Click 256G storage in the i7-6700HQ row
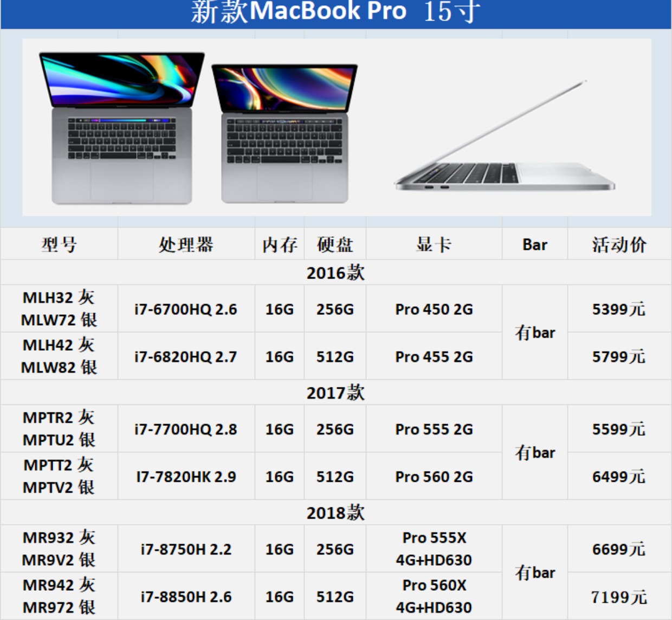The image size is (672, 620). pos(335,309)
